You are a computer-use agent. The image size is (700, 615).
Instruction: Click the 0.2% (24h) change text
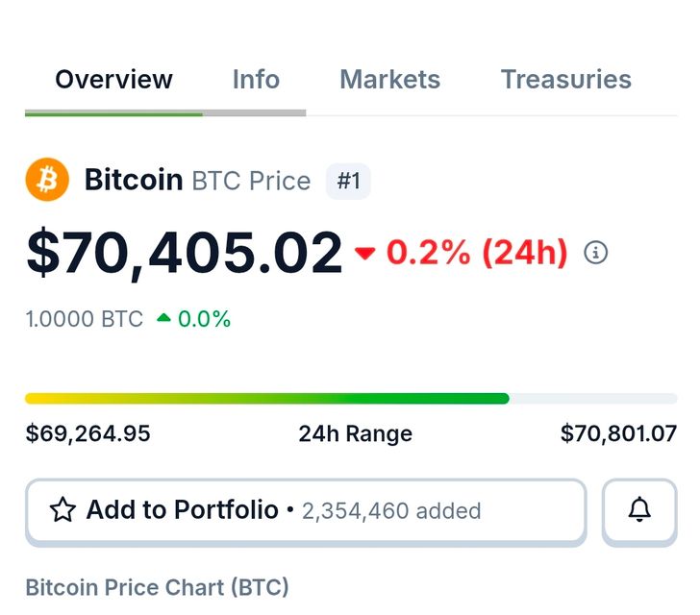(477, 253)
